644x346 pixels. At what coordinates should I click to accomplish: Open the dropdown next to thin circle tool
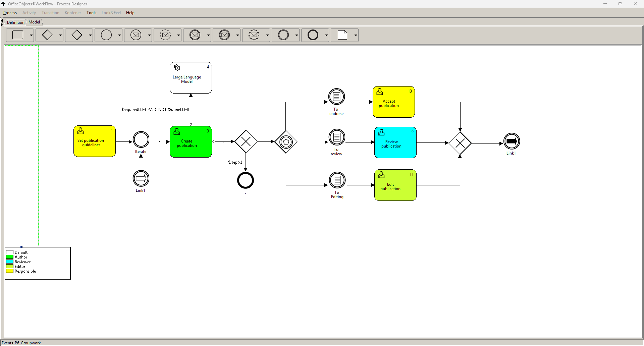tap(120, 35)
